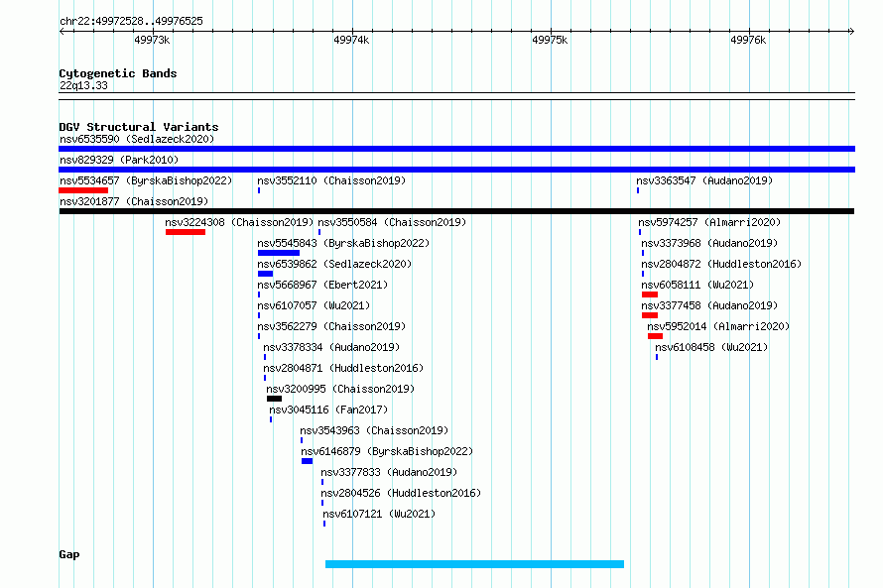Click nsv5534657 (ByrskaBishop2022) label

[146, 180]
